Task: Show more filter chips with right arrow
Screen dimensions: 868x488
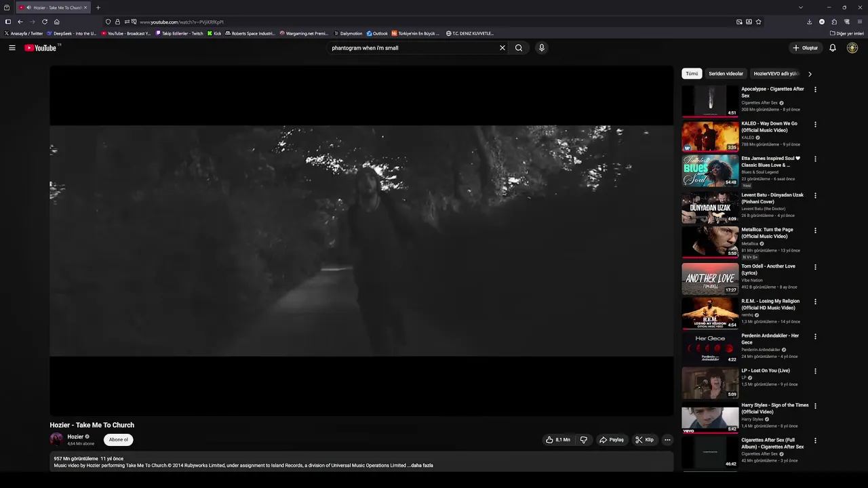Action: 810,74
